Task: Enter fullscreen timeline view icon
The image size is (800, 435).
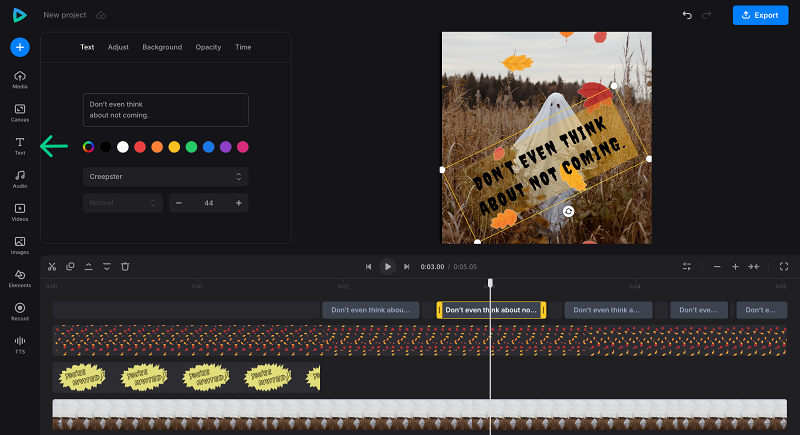Action: (783, 267)
